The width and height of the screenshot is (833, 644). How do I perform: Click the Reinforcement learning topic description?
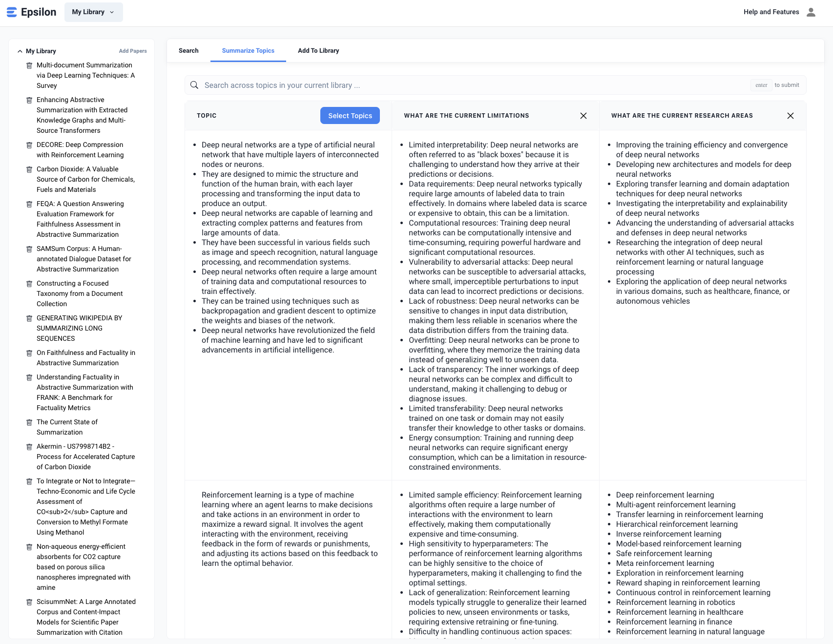pos(290,529)
